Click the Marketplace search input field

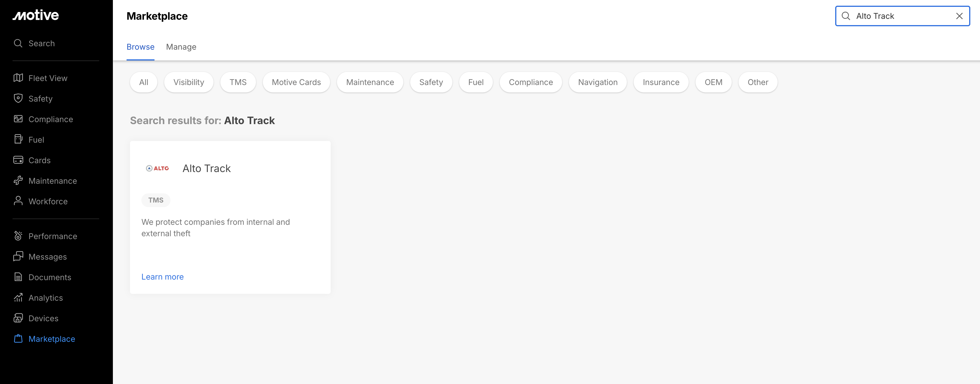pyautogui.click(x=902, y=16)
